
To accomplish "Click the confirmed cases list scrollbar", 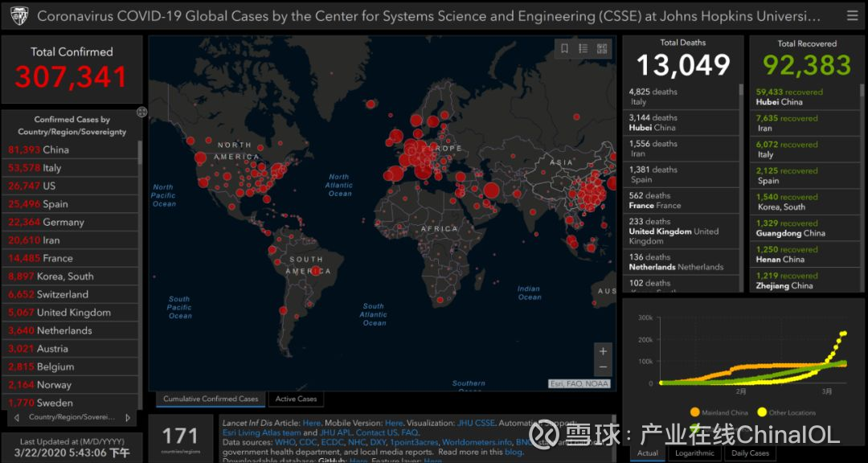I will pos(140,152).
